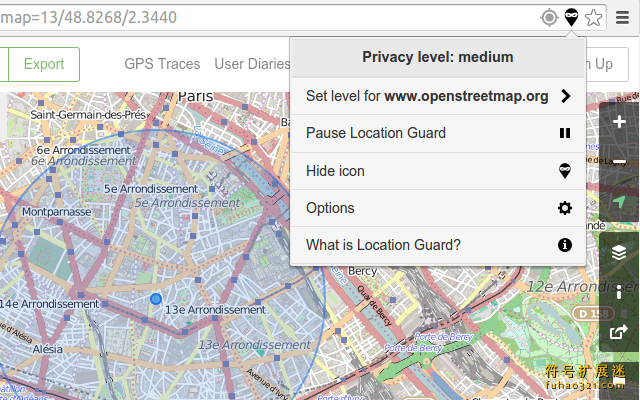Click the info circle icon

tap(565, 245)
